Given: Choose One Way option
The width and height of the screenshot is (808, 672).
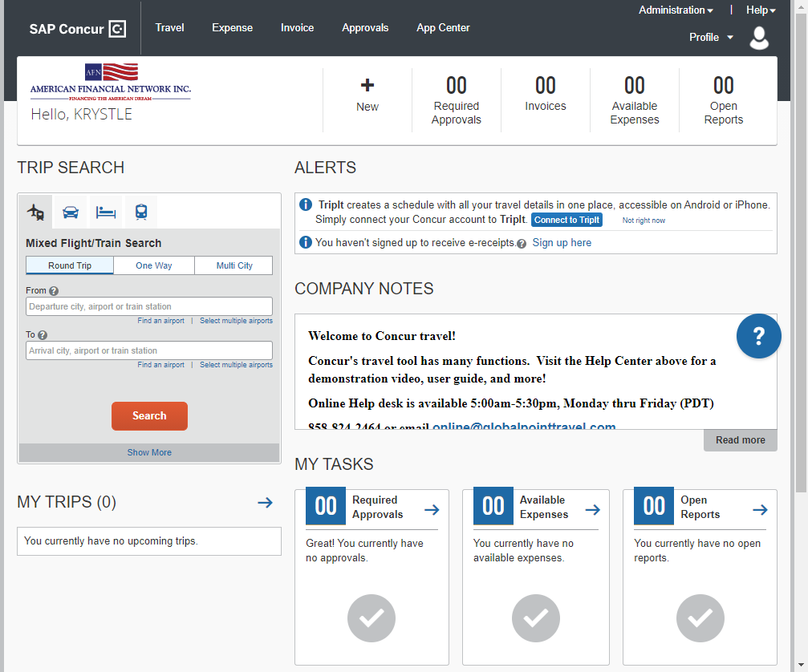Looking at the screenshot, I should tap(154, 265).
